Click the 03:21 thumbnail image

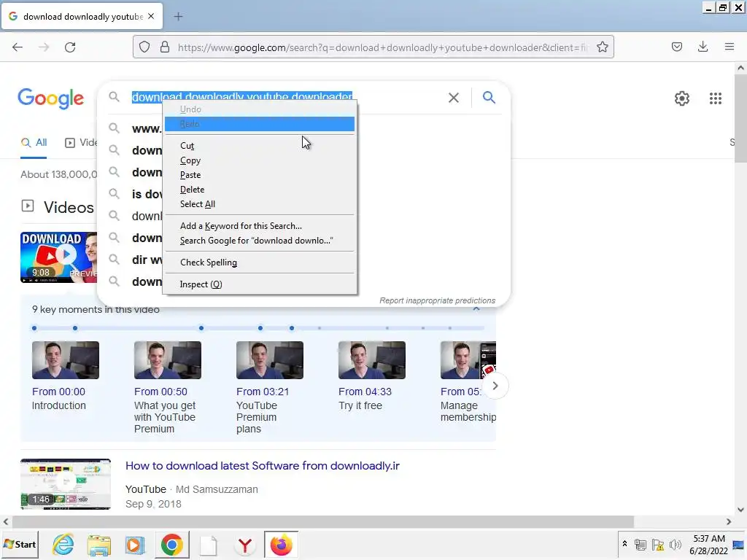tap(270, 360)
